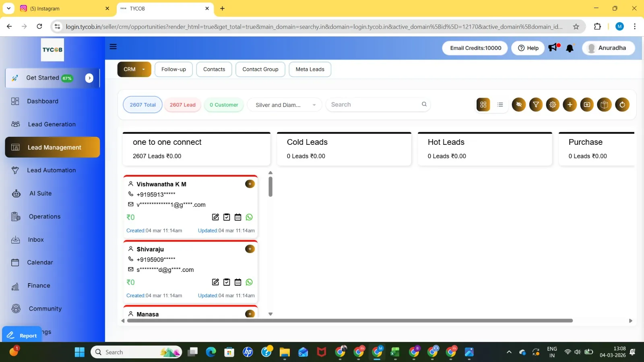Click the refresh leads icon
The width and height of the screenshot is (644, 362).
click(622, 105)
